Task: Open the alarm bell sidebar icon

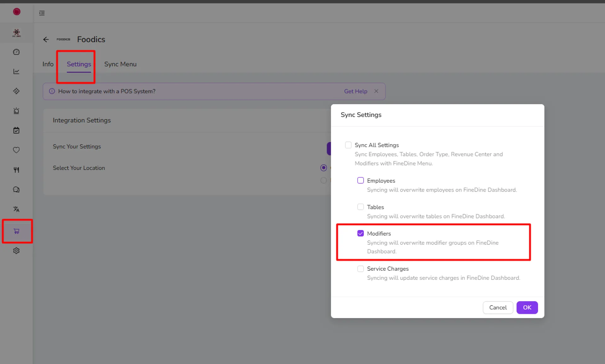Action: [x=16, y=111]
